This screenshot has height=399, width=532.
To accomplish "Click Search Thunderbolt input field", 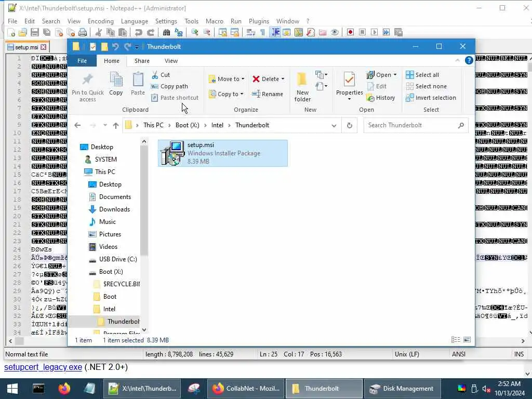I will (x=416, y=125).
